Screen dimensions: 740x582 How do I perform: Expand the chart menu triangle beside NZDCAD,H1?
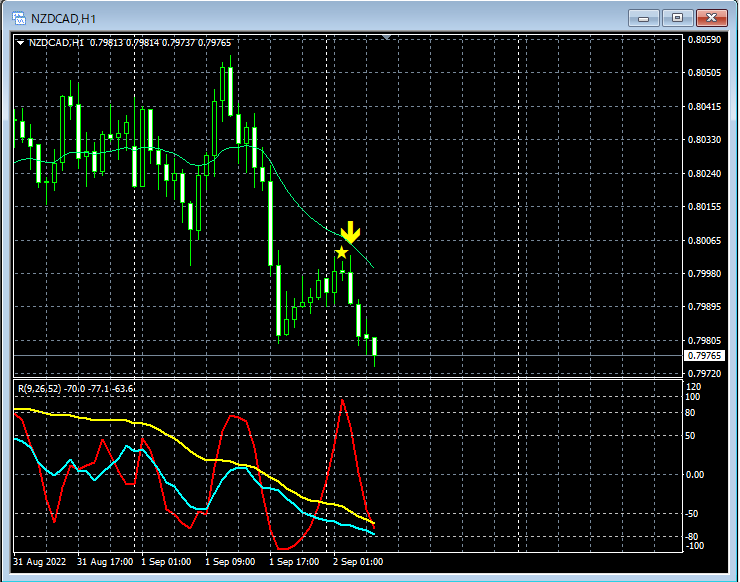(21, 43)
